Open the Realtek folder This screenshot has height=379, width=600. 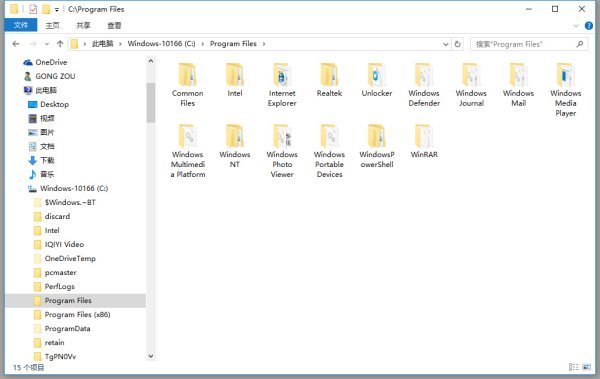pyautogui.click(x=329, y=80)
